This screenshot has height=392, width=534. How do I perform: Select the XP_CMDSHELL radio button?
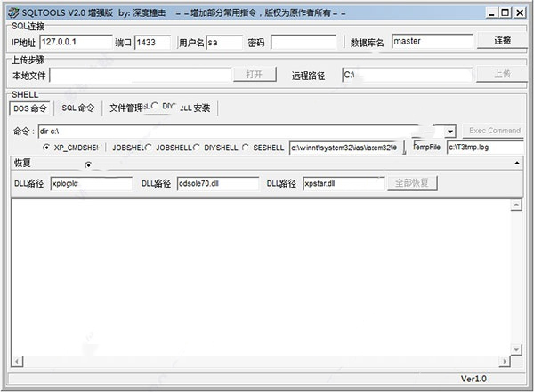46,148
